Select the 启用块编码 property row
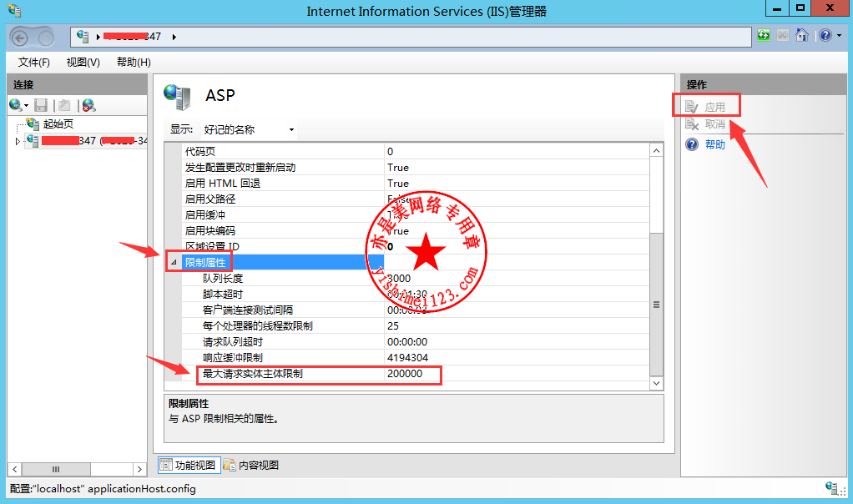The image size is (853, 504). (x=416, y=230)
